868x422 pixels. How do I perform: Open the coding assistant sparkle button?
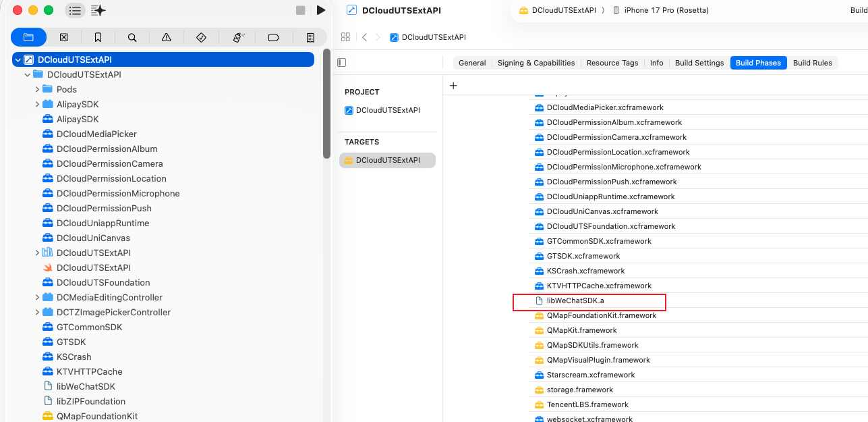point(98,10)
